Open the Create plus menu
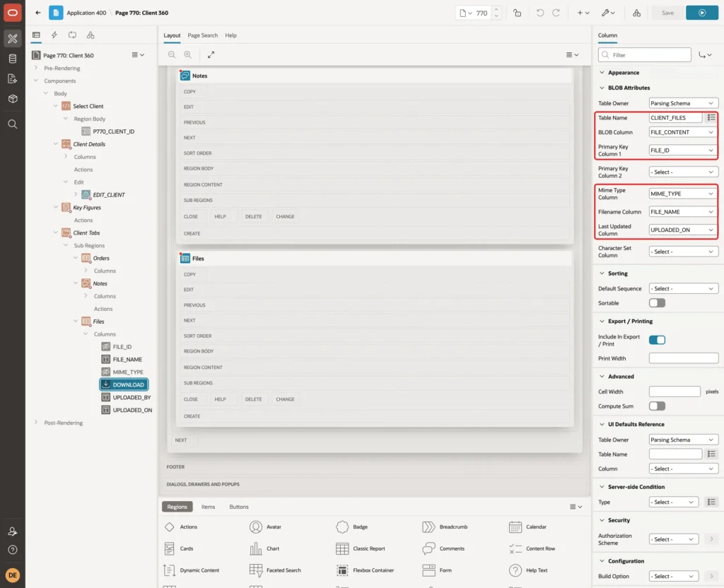 point(583,13)
